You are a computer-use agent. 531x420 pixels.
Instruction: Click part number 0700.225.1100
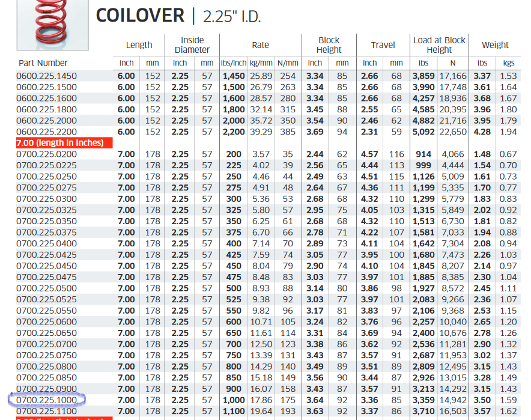(x=47, y=412)
